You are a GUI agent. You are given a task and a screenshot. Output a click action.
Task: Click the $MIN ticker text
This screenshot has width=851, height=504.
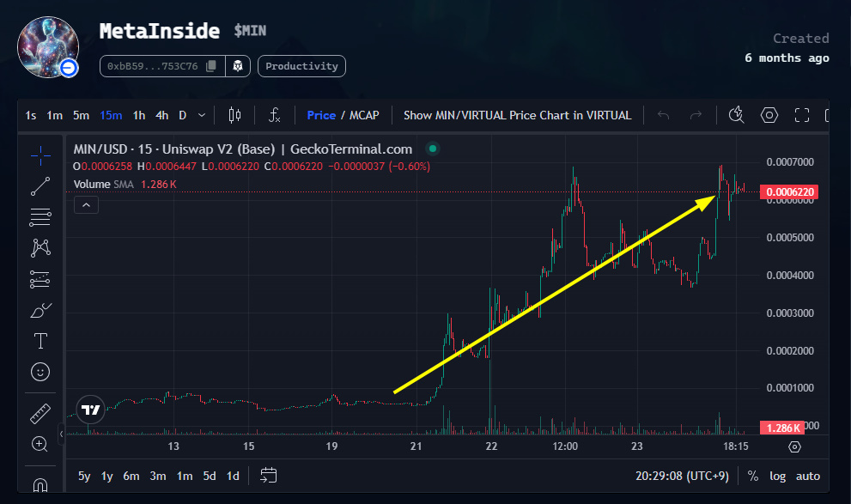250,31
